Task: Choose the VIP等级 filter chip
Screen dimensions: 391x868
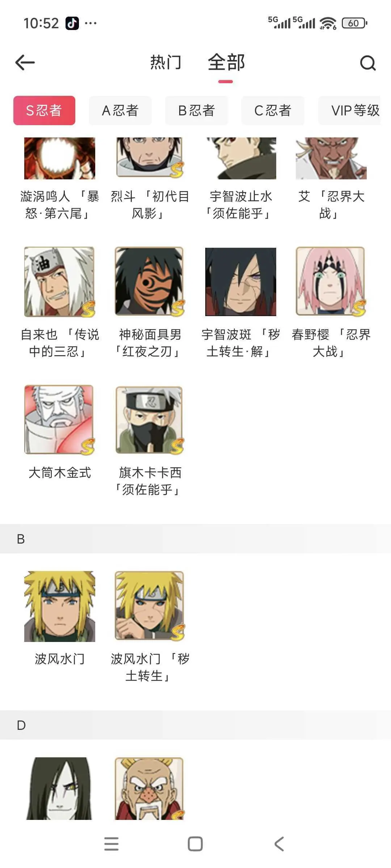Action: click(350, 110)
